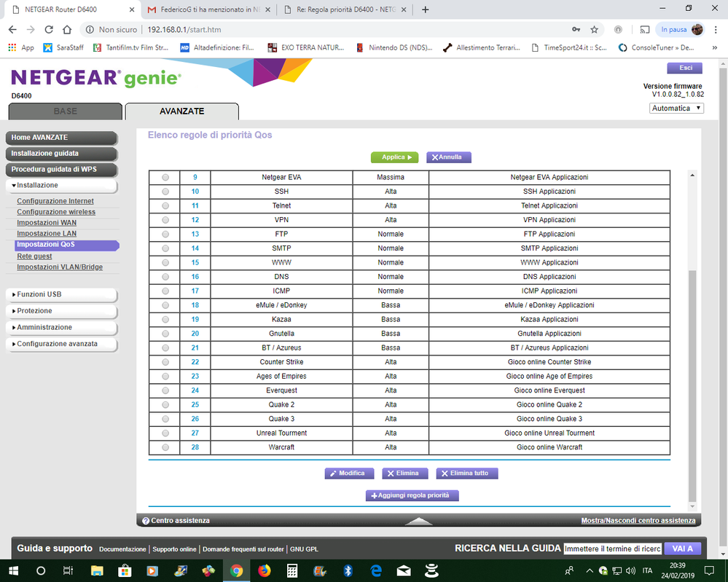Image resolution: width=728 pixels, height=582 pixels.
Task: Open Configurazione wireless link
Action: click(x=56, y=212)
